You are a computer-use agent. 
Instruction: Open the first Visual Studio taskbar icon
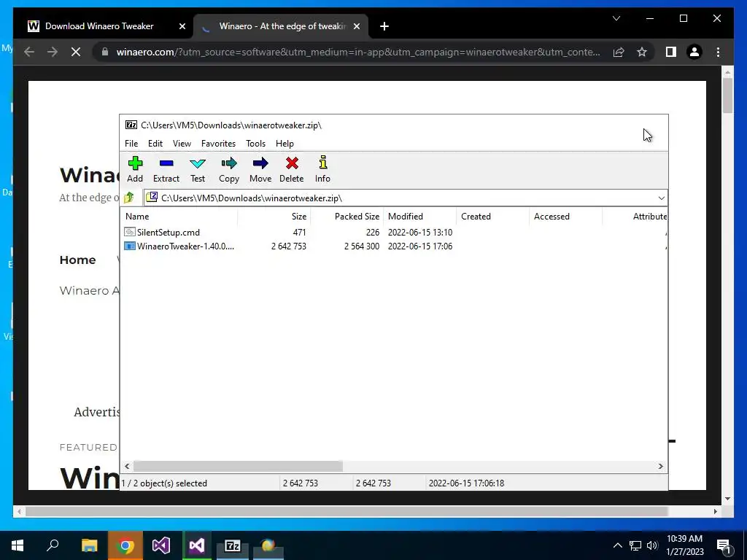(x=161, y=545)
